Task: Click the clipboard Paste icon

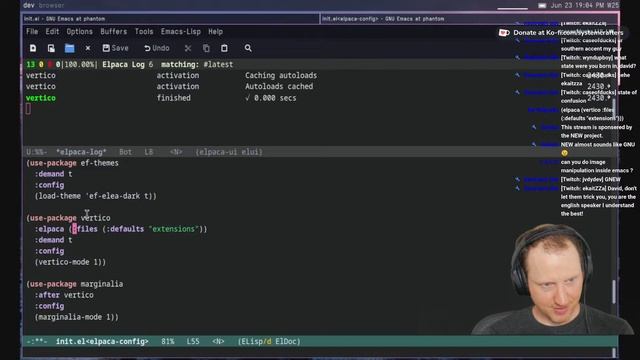Action: [224, 48]
